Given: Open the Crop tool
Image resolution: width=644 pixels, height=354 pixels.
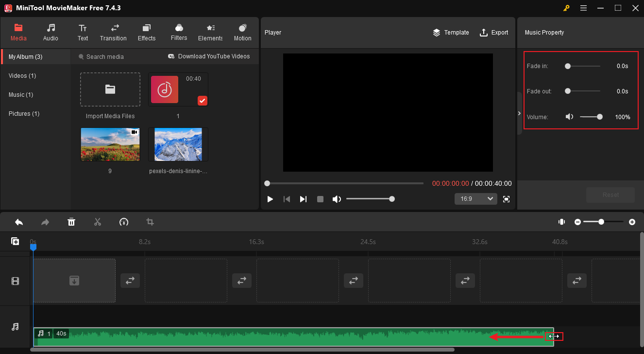Looking at the screenshot, I should click(150, 222).
